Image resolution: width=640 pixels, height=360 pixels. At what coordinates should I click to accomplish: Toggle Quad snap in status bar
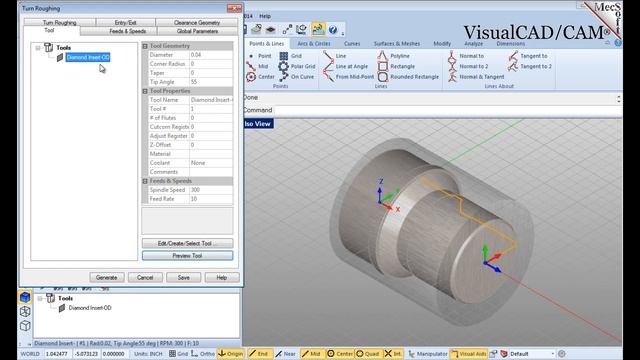click(368, 354)
